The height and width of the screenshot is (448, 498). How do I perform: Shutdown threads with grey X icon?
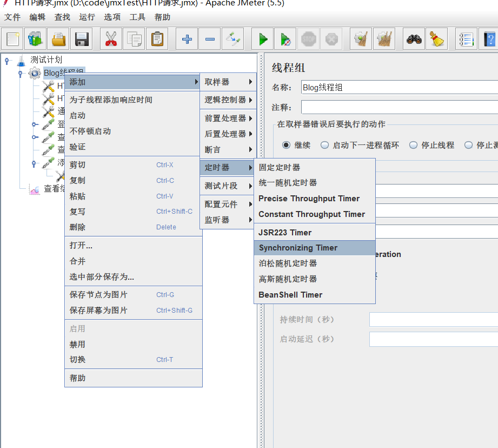(x=331, y=39)
